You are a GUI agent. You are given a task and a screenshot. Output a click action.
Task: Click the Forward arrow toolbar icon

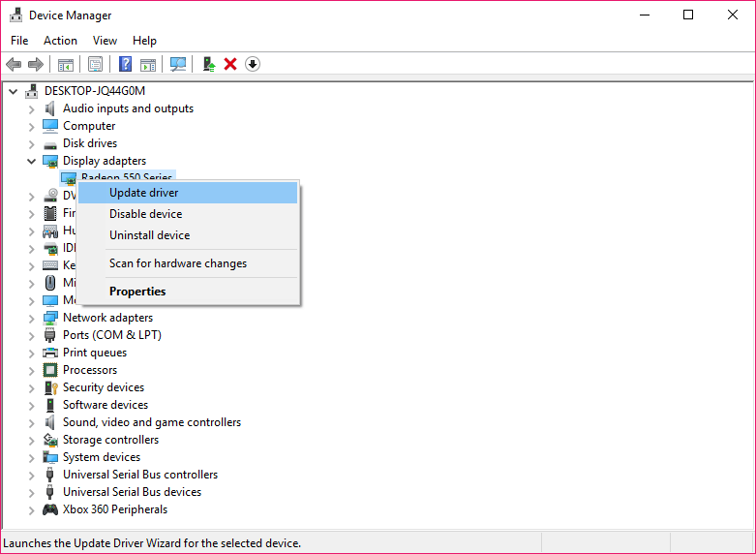pyautogui.click(x=36, y=64)
